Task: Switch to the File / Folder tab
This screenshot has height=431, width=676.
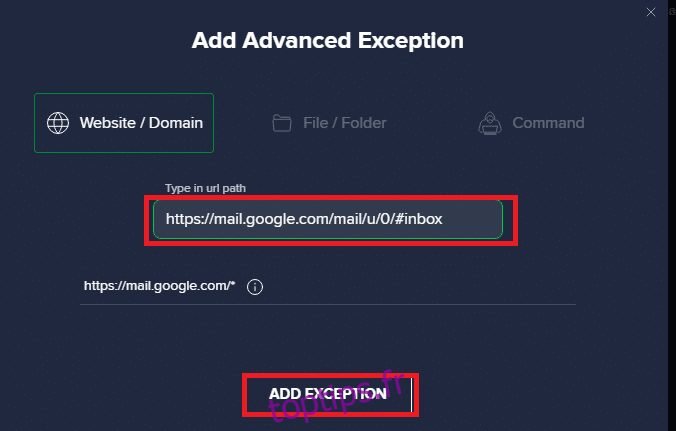Action: click(x=330, y=123)
